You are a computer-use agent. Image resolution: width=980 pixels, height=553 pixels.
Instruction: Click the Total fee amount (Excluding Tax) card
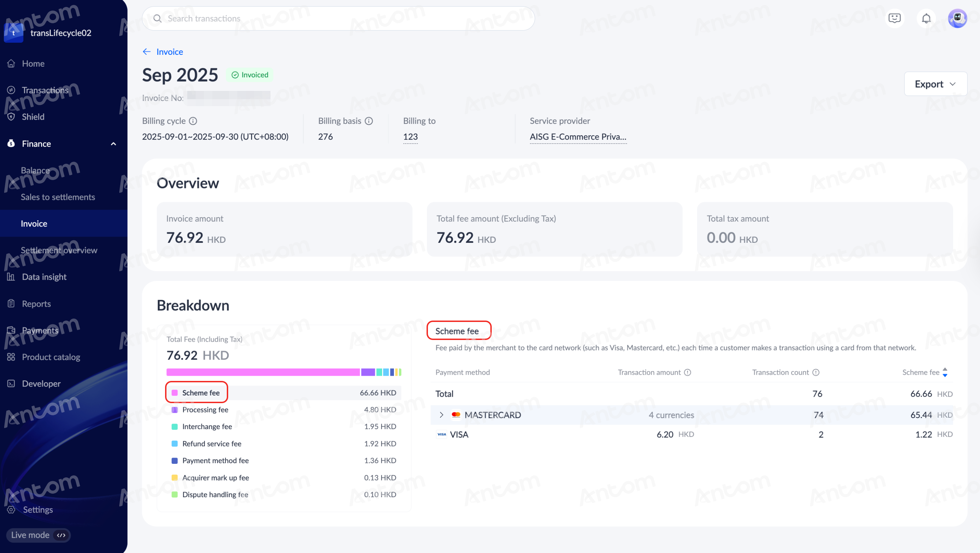[555, 230]
